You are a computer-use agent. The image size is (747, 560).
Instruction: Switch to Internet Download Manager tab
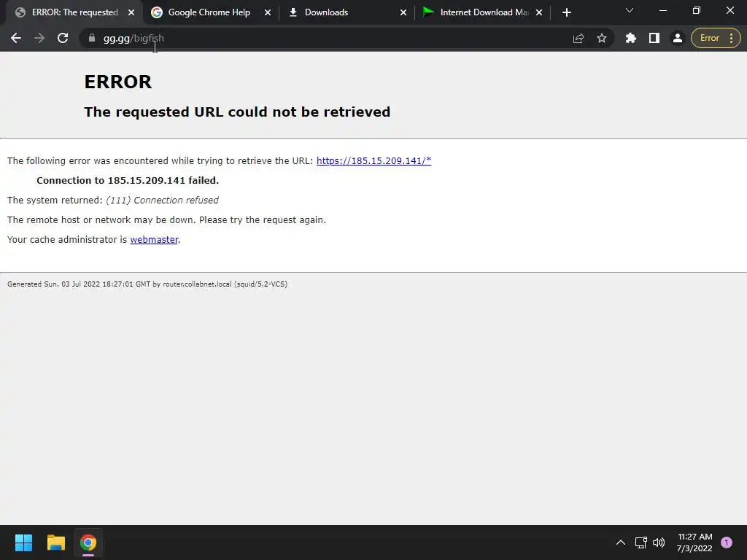click(x=484, y=12)
